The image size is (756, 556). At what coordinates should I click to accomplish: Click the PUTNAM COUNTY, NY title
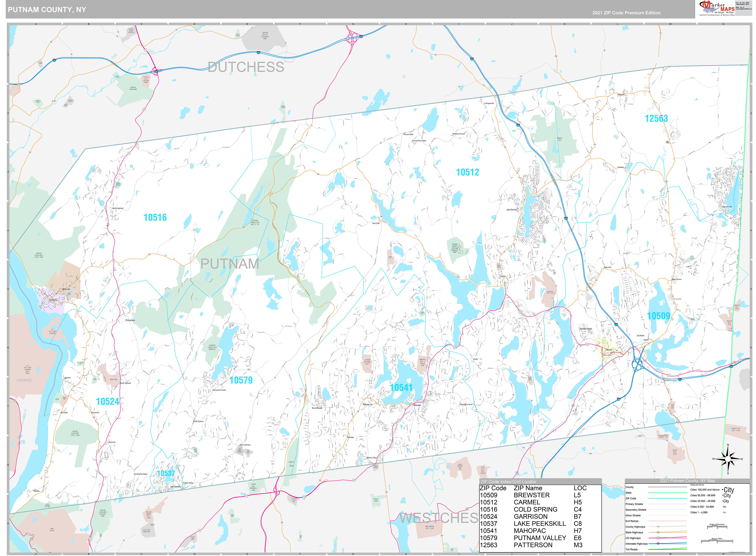(x=47, y=10)
